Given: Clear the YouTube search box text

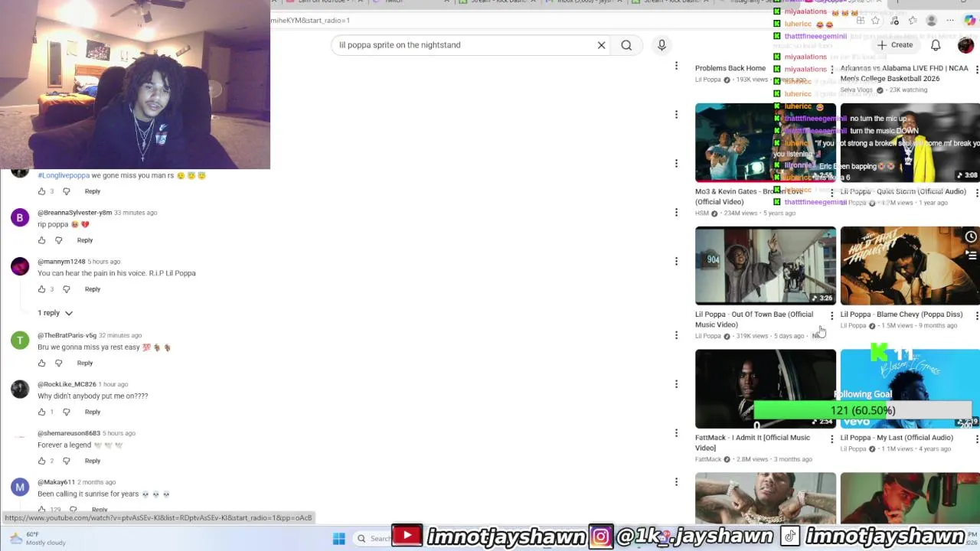Looking at the screenshot, I should (601, 45).
